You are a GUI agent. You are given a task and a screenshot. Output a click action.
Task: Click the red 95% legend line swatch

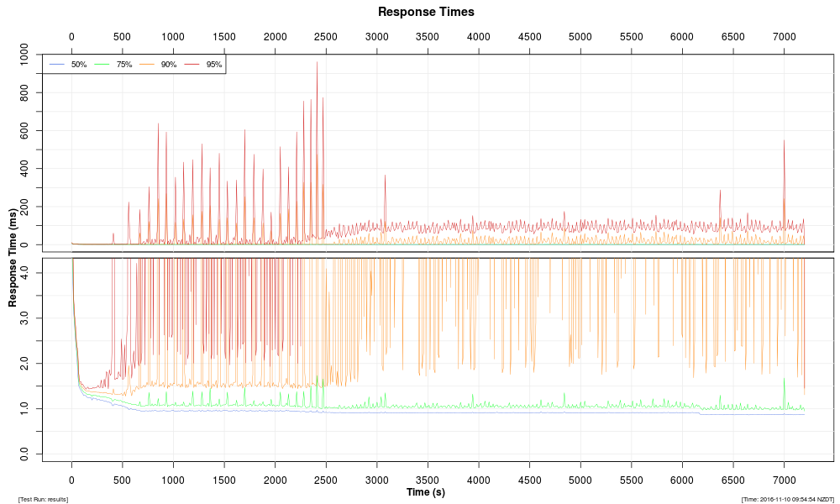[192, 65]
